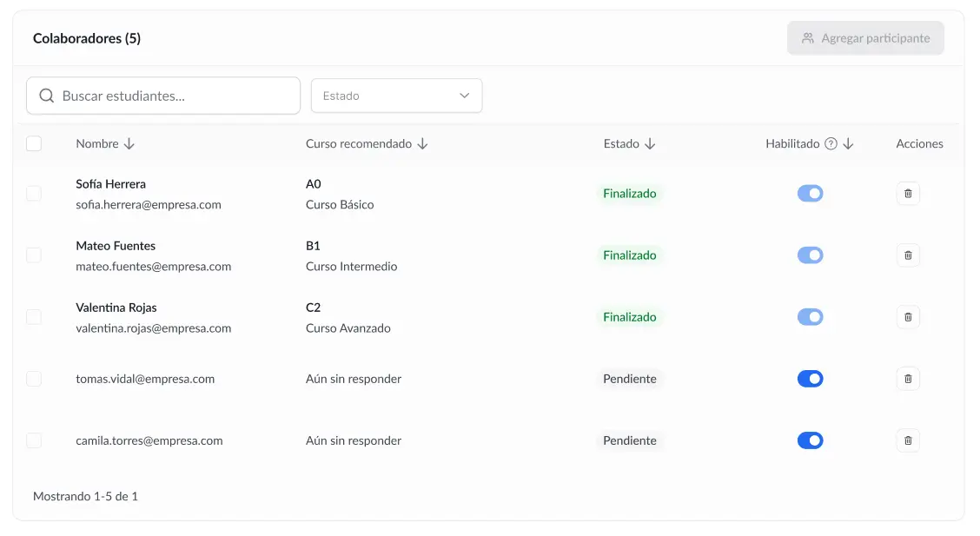Click the Curso Avanzado label

(348, 328)
